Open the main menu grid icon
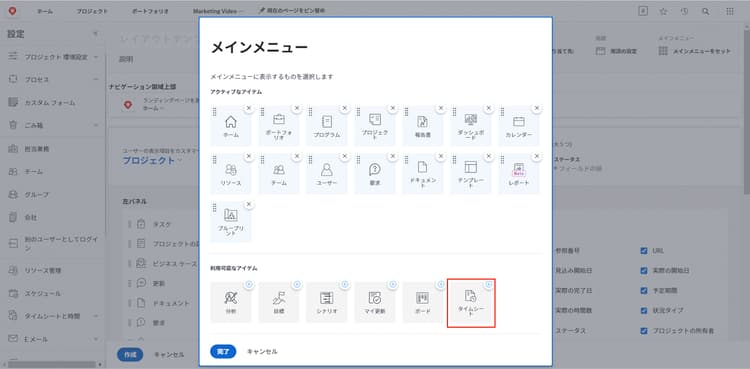Screen dimensions: 750x369 click(x=730, y=11)
